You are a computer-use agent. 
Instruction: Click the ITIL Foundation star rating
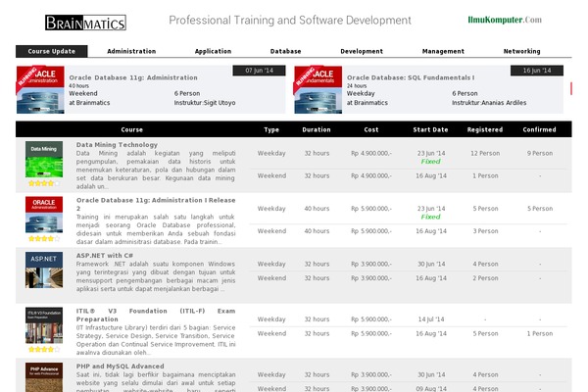(x=44, y=349)
